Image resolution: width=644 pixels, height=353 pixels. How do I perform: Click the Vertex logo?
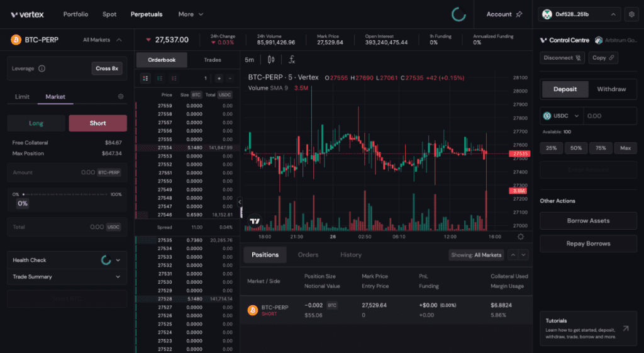(x=27, y=14)
